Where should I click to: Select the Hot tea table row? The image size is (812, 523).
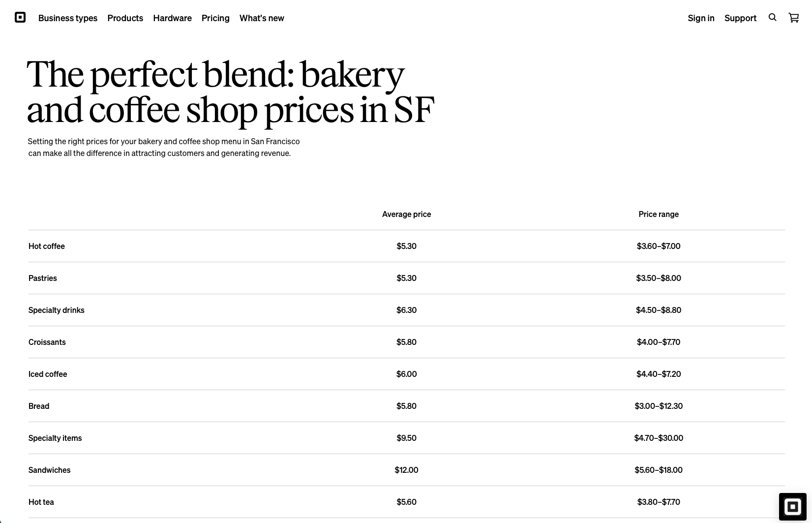pos(41,501)
